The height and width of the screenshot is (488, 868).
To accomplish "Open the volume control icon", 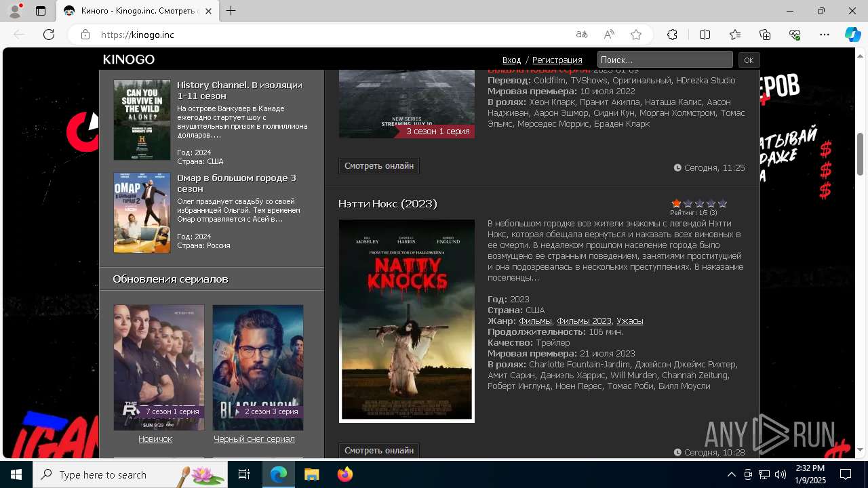I will (781, 474).
